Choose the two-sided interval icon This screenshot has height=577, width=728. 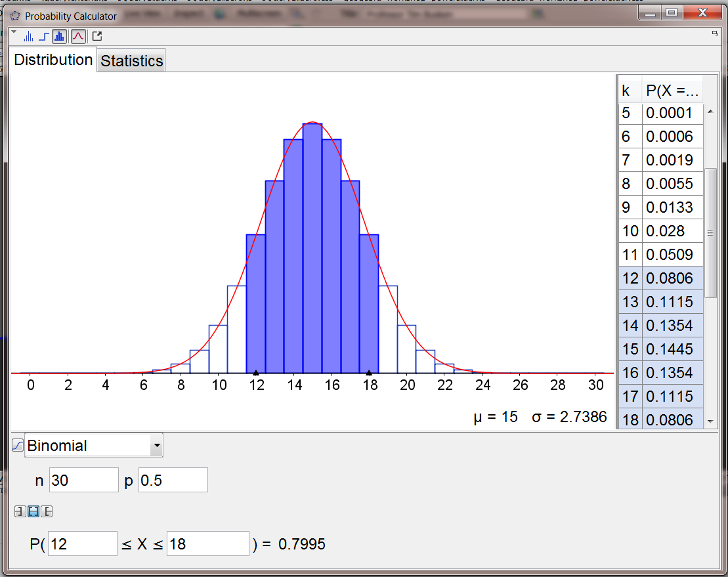33,511
